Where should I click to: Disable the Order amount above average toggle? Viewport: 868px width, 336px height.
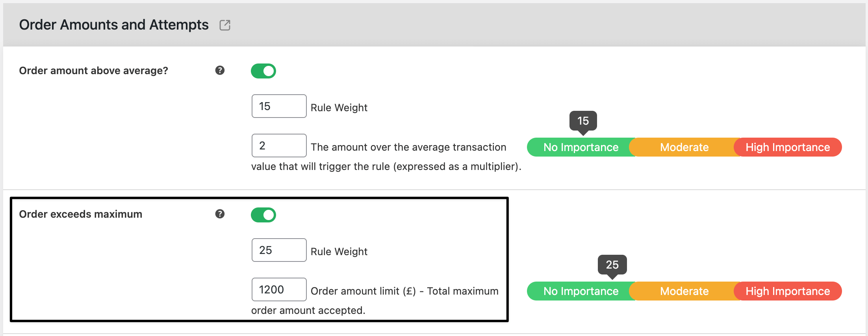(x=263, y=71)
